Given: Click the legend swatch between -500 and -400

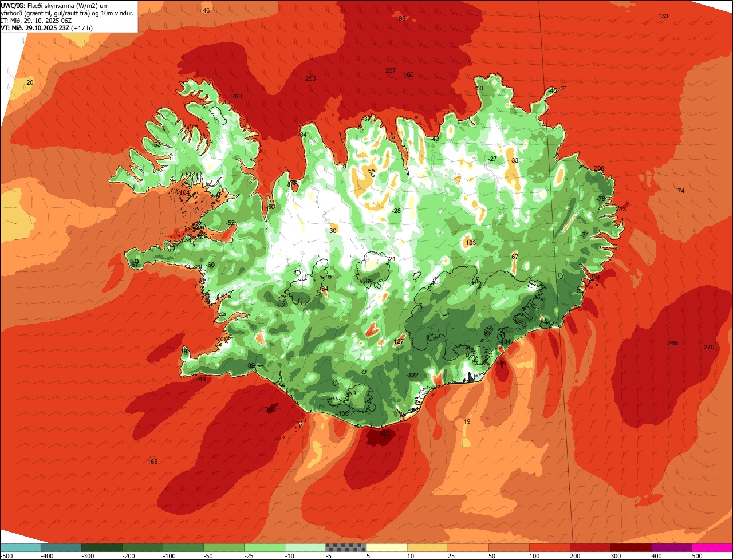Looking at the screenshot, I should (x=21, y=547).
